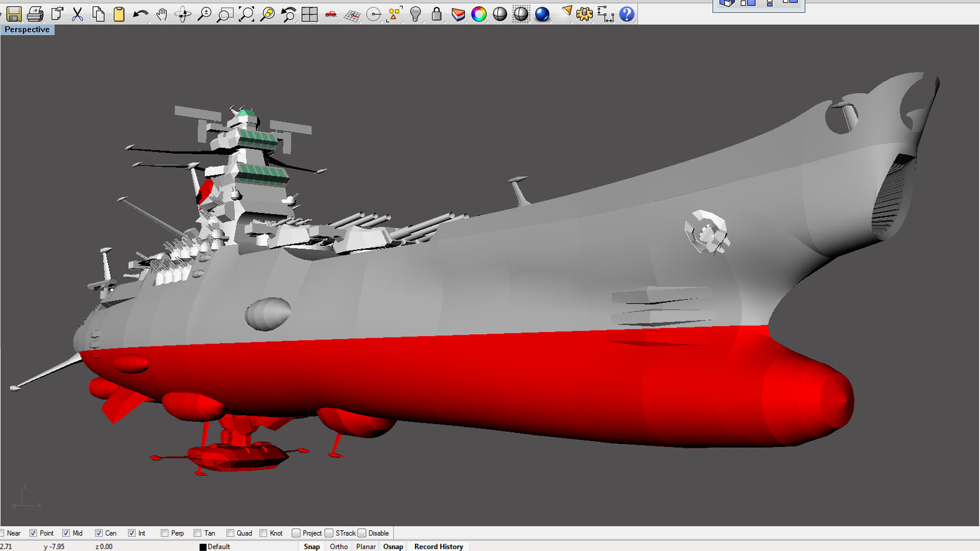Screen dimensions: 980x551
Task: Toggle Snap in the status bar
Action: [x=312, y=546]
